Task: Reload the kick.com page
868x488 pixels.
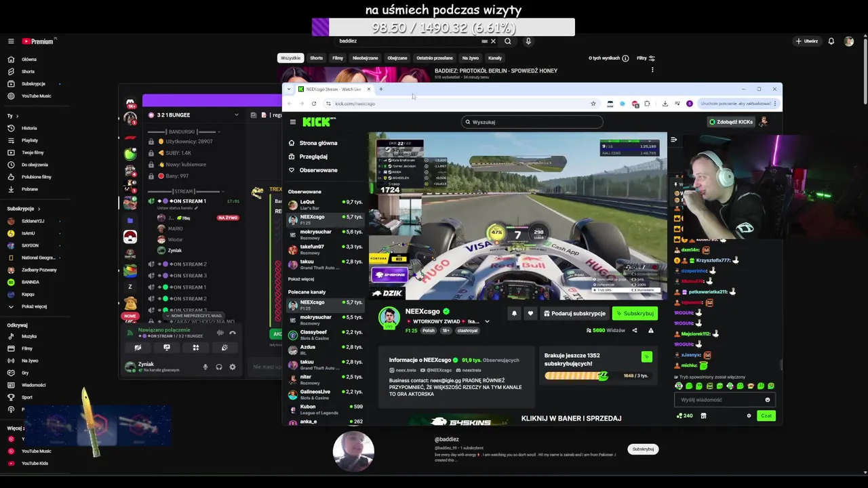Action: point(314,104)
